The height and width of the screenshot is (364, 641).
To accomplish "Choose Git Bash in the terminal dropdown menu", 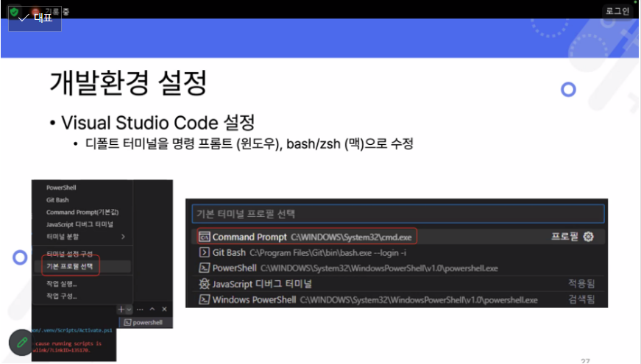I will (57, 200).
